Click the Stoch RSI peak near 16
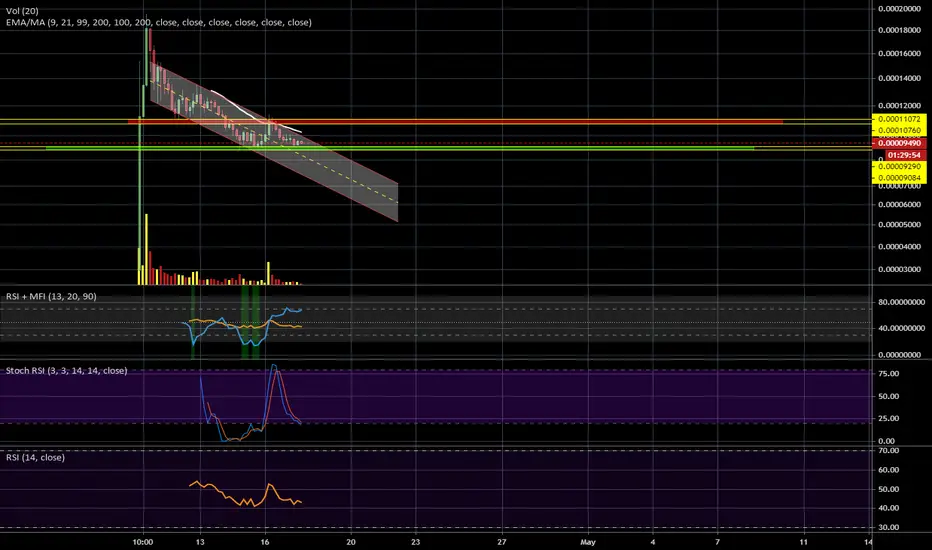Viewport: 932px width, 550px height. pyautogui.click(x=275, y=370)
